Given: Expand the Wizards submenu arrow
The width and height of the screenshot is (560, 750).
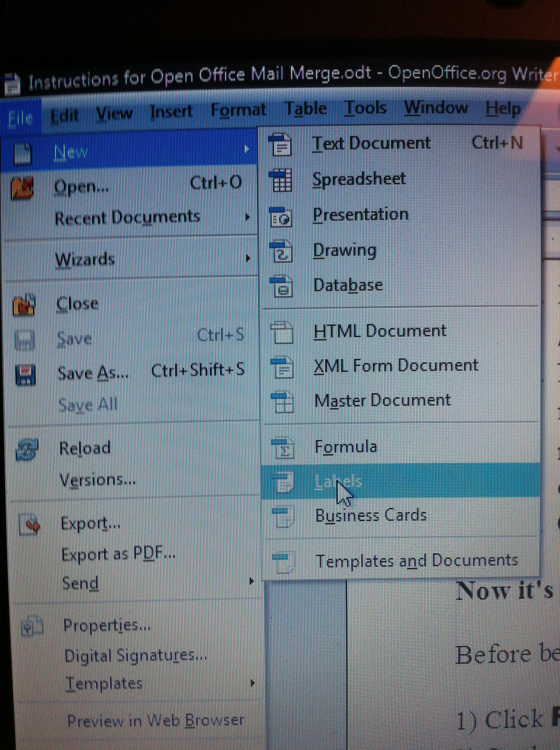Looking at the screenshot, I should (x=248, y=258).
